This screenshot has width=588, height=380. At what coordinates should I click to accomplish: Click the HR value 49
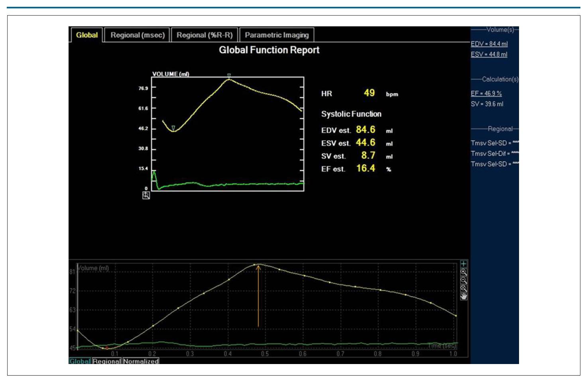pyautogui.click(x=369, y=93)
